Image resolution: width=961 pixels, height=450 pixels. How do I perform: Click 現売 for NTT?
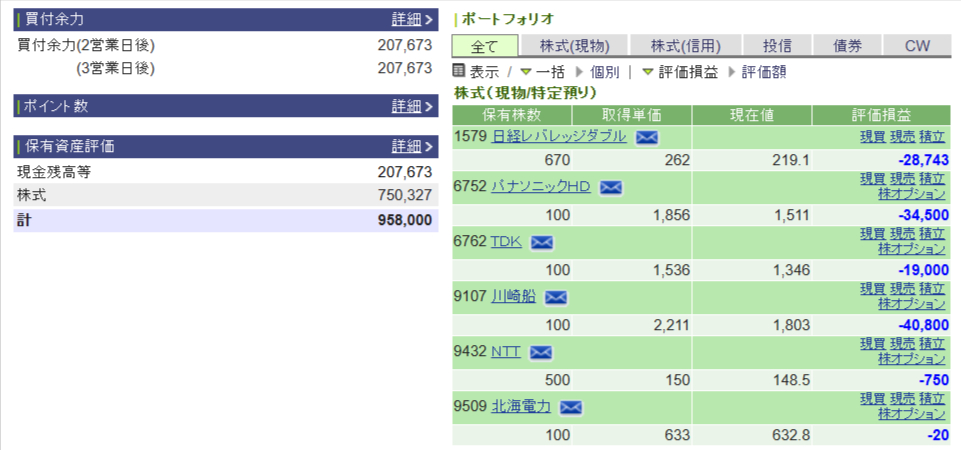pos(903,343)
